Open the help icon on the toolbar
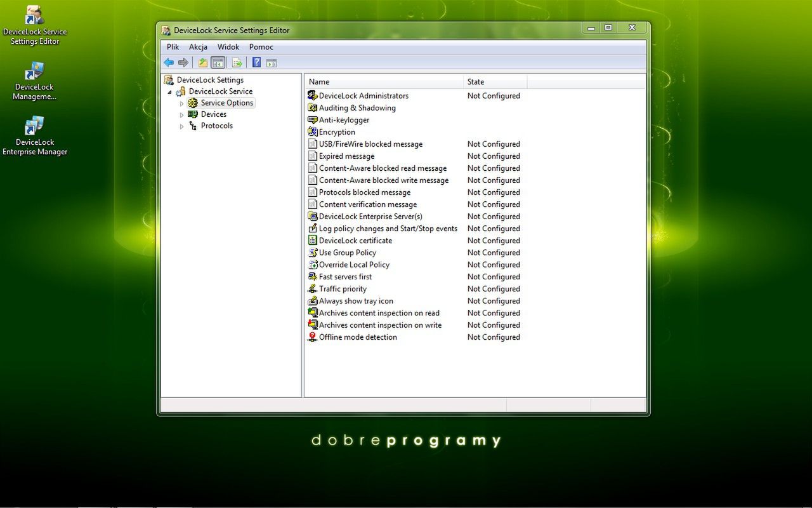The image size is (812, 508). tap(256, 62)
